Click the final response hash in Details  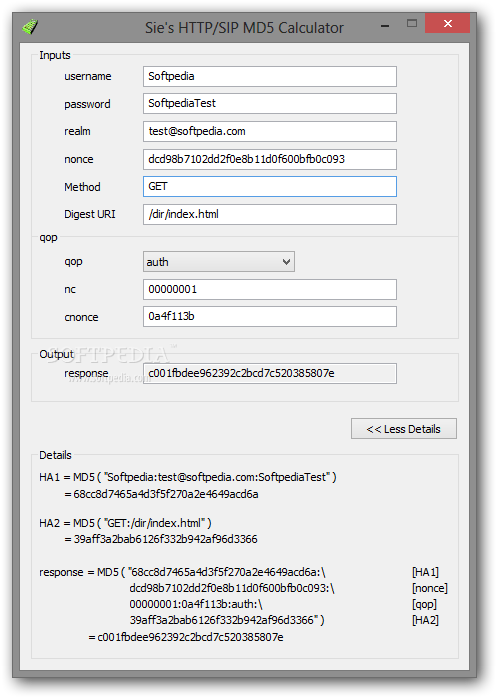pyautogui.click(x=190, y=637)
